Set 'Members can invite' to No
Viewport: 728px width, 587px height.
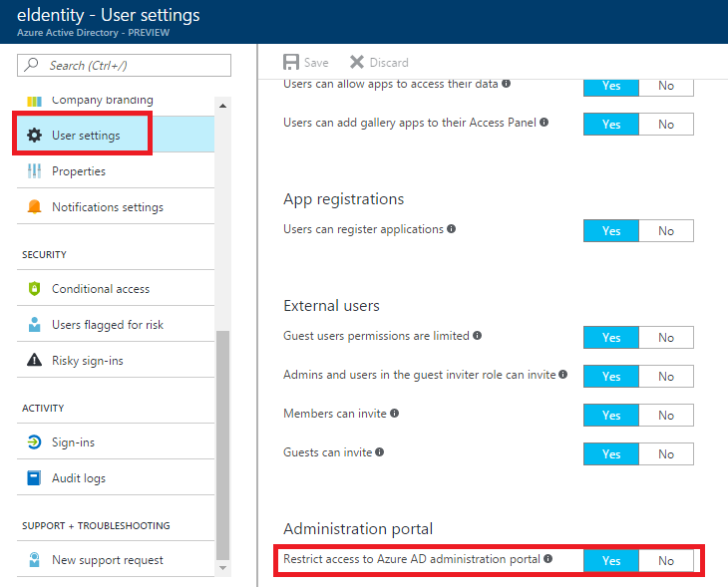666,416
